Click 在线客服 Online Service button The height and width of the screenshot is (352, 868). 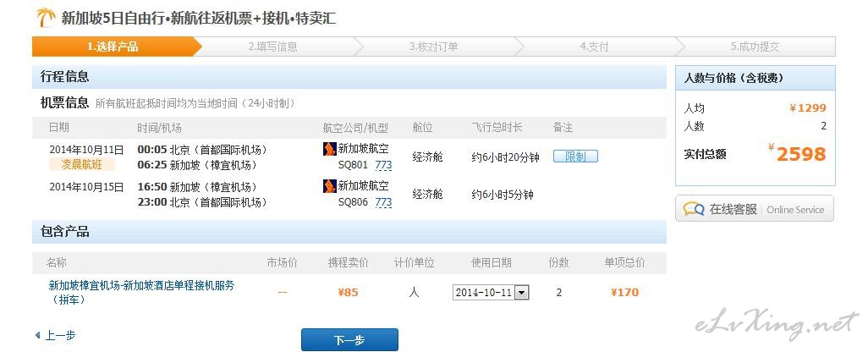pyautogui.click(x=755, y=209)
